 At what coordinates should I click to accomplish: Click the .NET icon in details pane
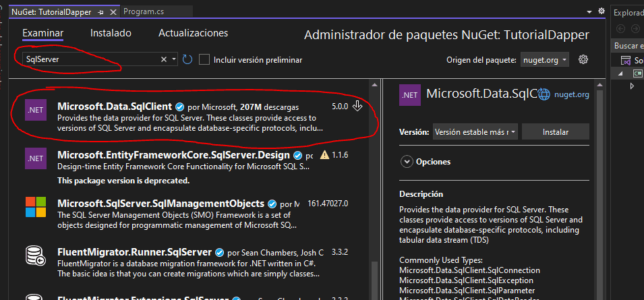(x=410, y=95)
